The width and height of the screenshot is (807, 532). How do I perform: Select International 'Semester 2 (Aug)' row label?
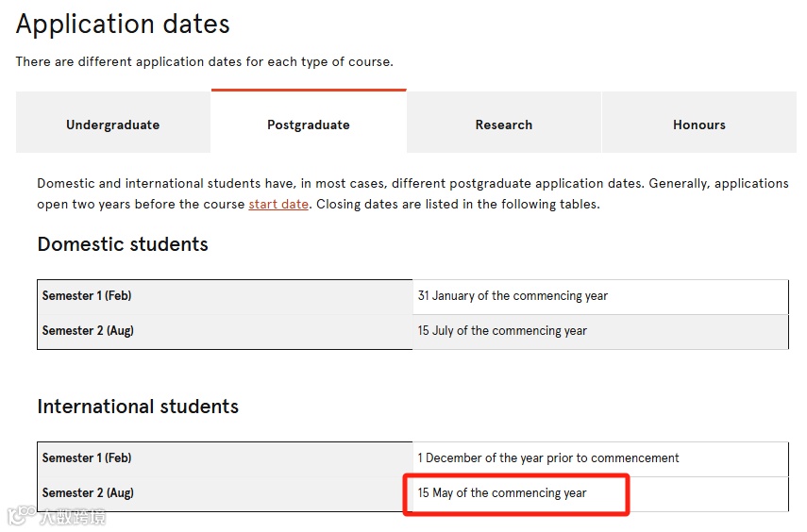[88, 493]
